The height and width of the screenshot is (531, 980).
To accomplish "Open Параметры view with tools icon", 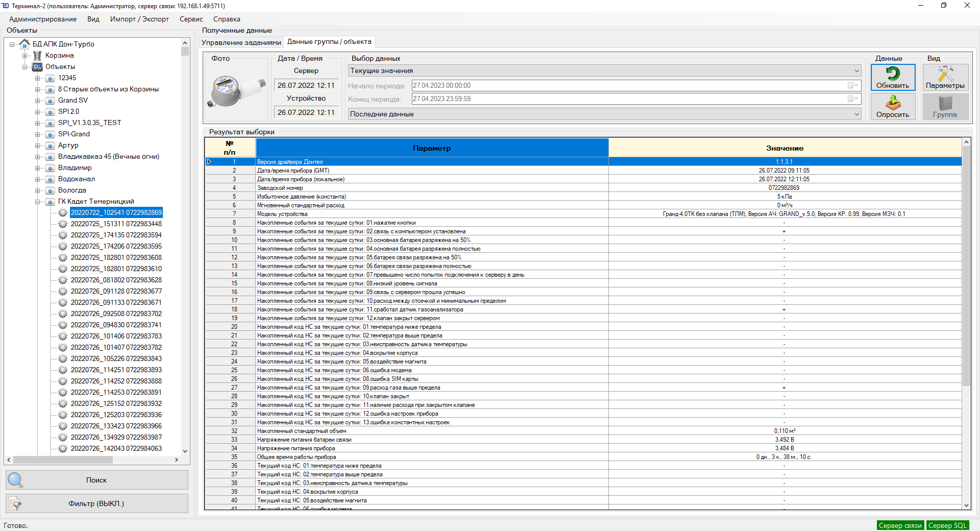I will (945, 77).
